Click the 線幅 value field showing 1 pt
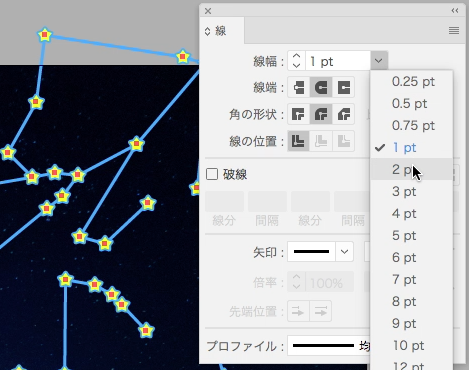This screenshot has height=370, width=469. click(338, 61)
